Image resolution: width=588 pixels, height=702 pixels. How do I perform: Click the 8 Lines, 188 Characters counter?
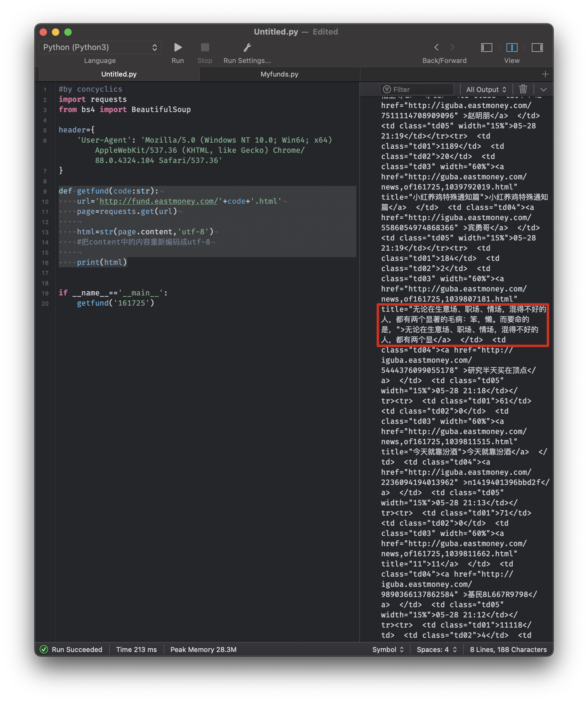[x=508, y=649]
